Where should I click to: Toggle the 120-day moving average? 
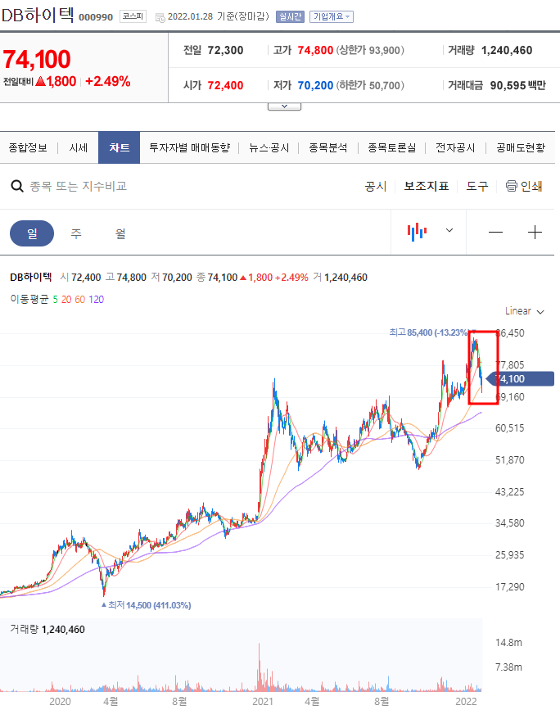pyautogui.click(x=96, y=300)
